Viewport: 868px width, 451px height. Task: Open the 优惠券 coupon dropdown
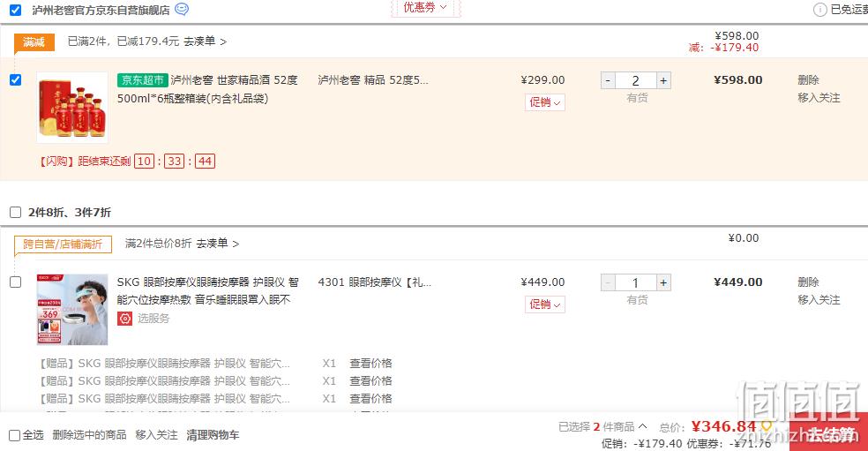click(425, 7)
